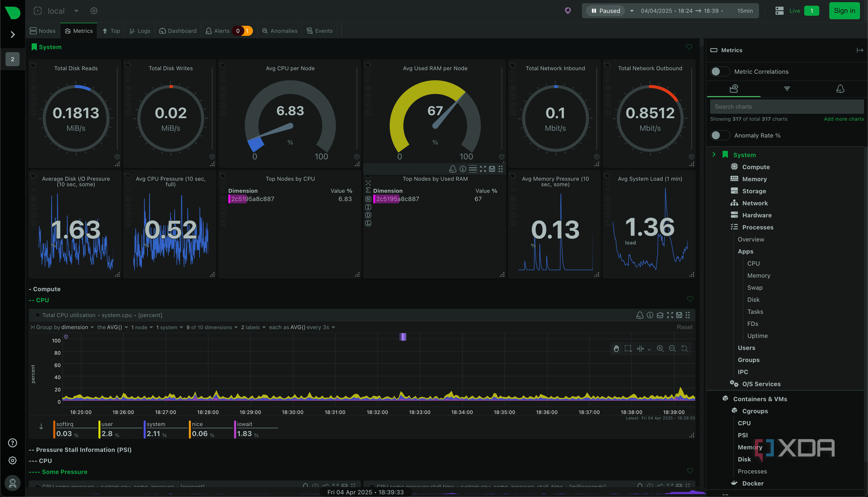The height and width of the screenshot is (497, 868).
Task: Turn on the Anomaly Rate % toggle
Action: pyautogui.click(x=720, y=135)
